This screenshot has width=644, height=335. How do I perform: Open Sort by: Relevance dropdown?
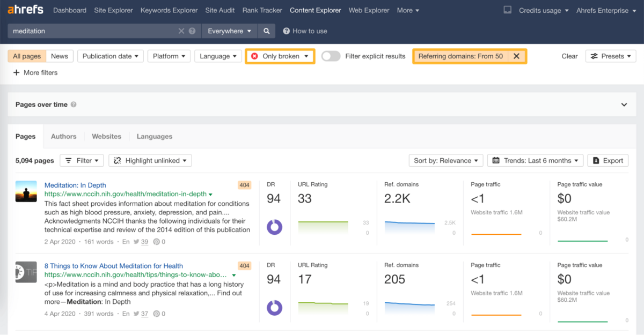click(x=446, y=160)
